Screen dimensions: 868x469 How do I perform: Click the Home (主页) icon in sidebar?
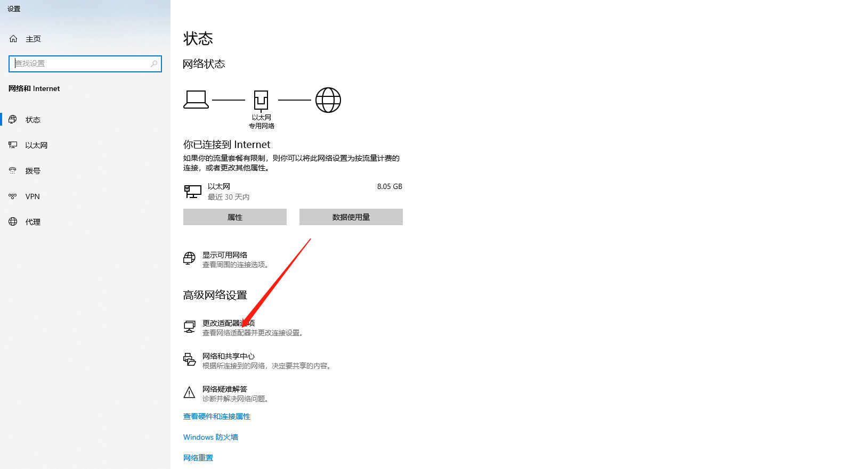pyautogui.click(x=13, y=39)
